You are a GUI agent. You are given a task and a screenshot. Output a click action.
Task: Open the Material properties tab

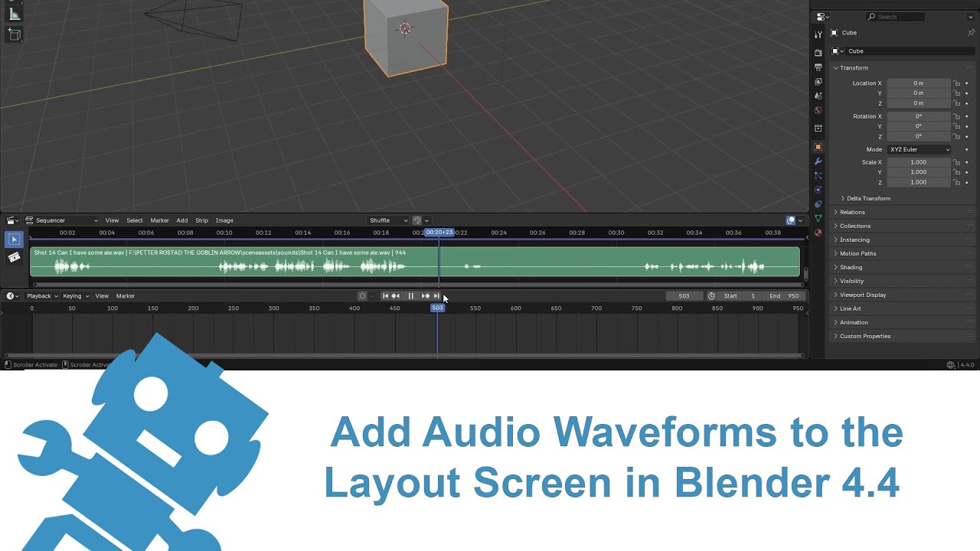point(818,233)
